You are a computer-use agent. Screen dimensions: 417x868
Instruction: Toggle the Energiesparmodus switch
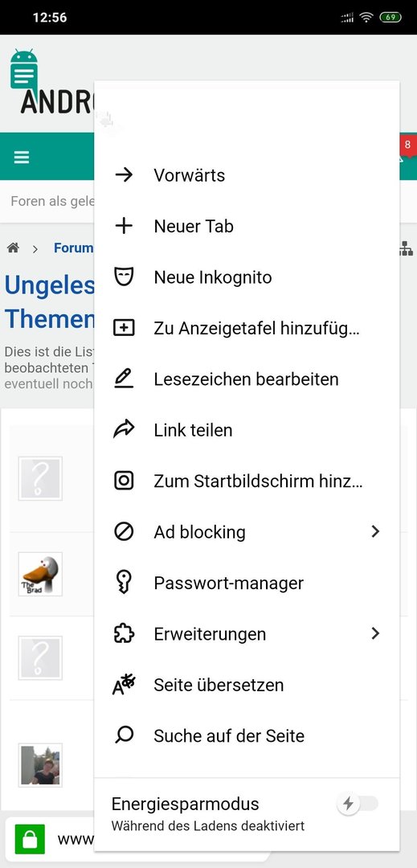coord(358,804)
